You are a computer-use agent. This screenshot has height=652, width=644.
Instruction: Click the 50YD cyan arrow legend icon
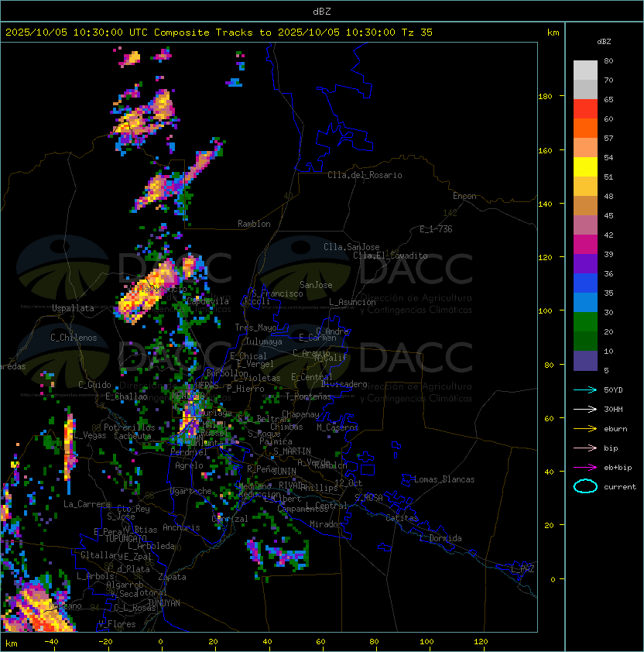[585, 389]
